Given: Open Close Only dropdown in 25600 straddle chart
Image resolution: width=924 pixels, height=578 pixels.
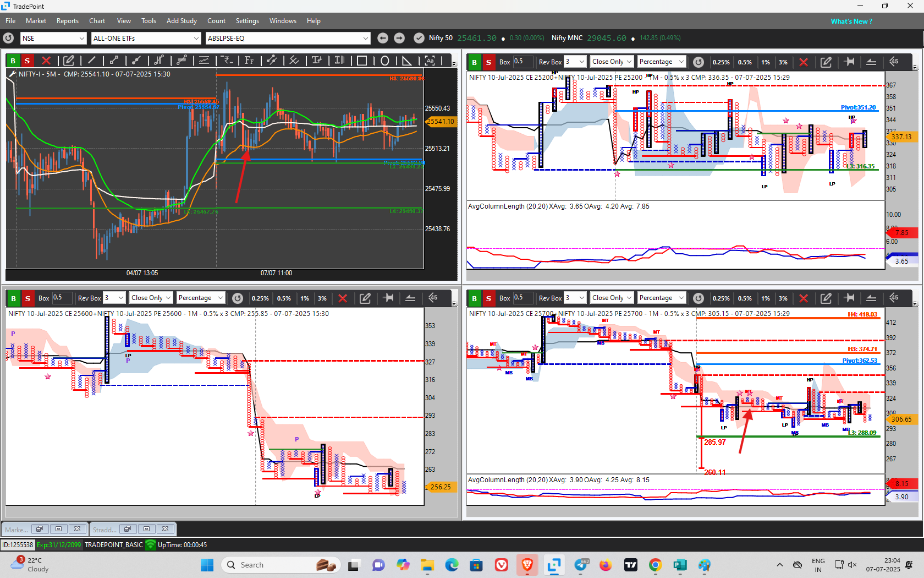Looking at the screenshot, I should 151,298.
